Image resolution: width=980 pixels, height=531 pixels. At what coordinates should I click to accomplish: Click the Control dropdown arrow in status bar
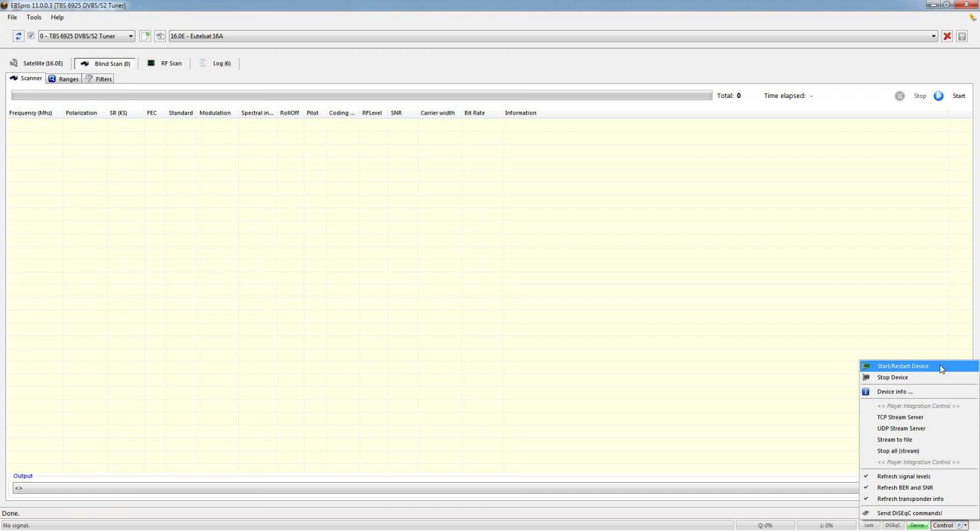coord(965,525)
